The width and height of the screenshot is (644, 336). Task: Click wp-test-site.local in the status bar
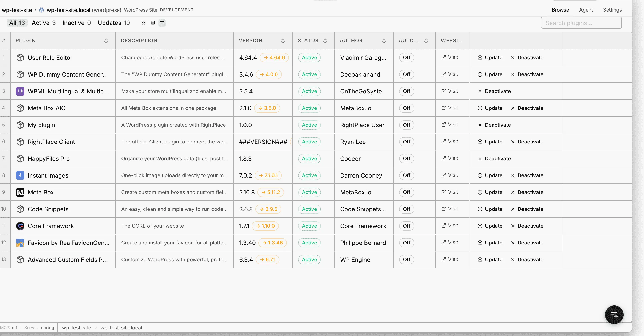click(121, 328)
